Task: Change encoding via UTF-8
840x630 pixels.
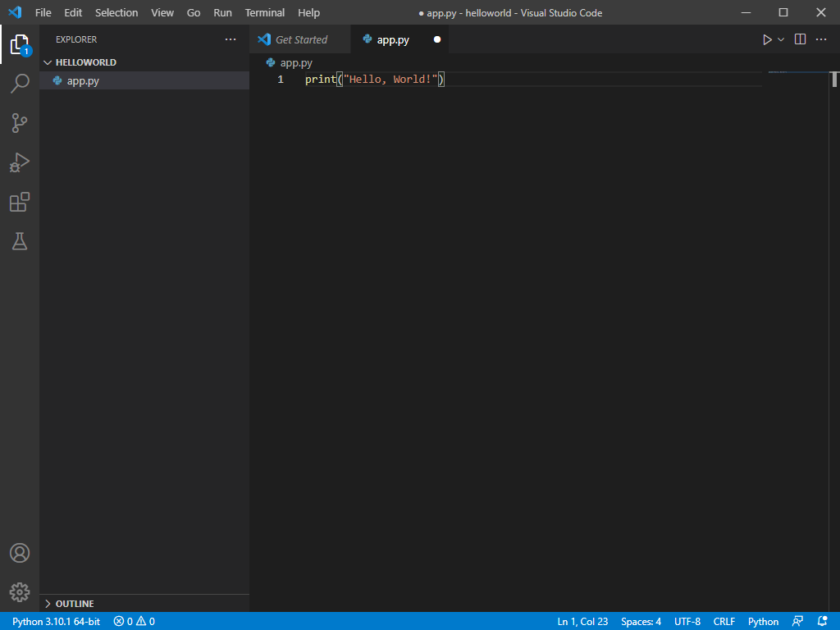Action: click(687, 622)
